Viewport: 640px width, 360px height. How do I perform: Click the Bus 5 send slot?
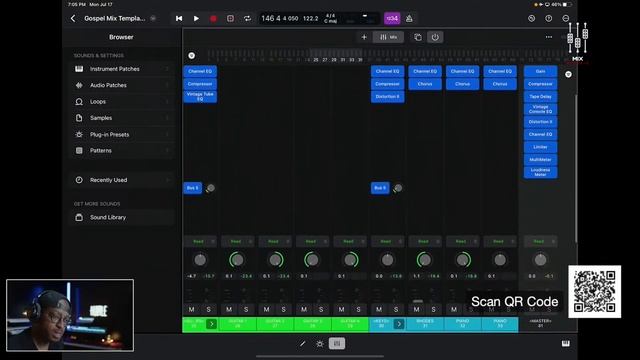193,188
